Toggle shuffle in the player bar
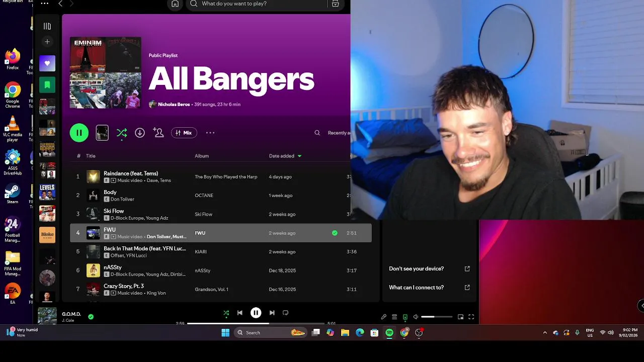This screenshot has height=362, width=644. pos(226,313)
